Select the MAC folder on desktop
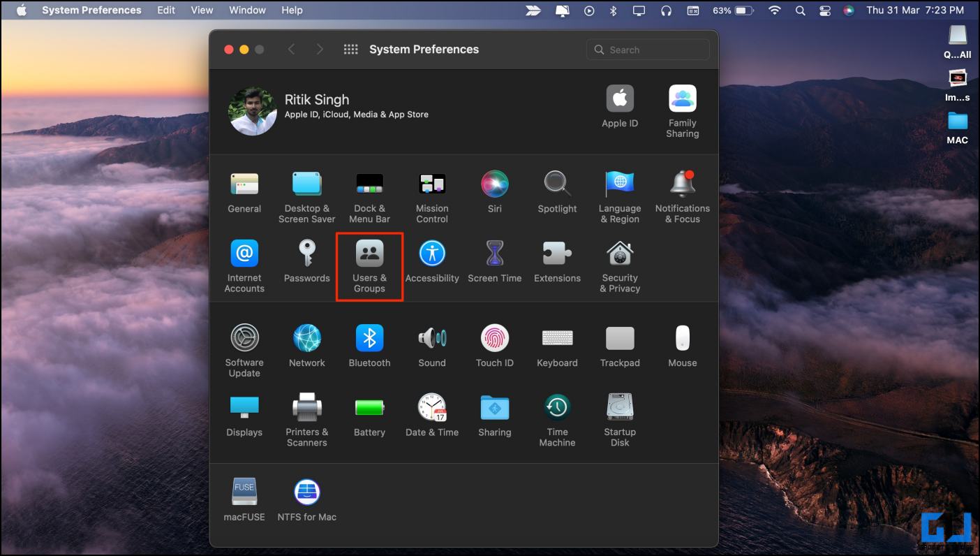The height and width of the screenshot is (556, 980). [958, 128]
